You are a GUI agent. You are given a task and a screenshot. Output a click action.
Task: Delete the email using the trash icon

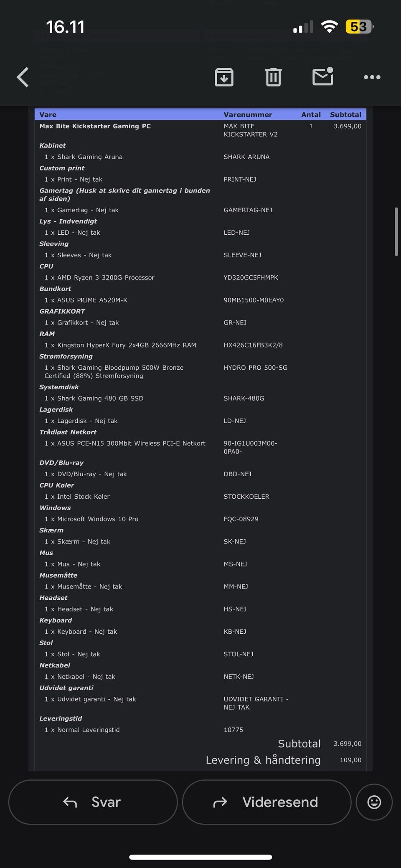[273, 77]
